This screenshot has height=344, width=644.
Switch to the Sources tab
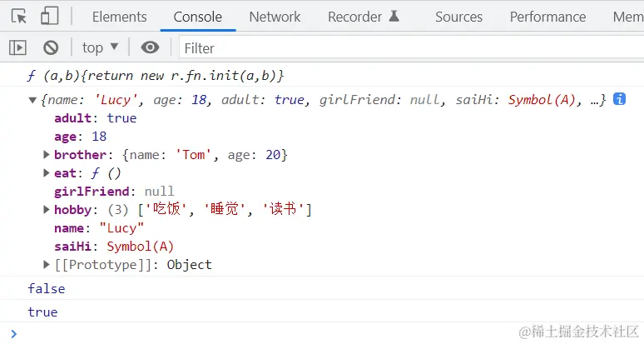click(458, 17)
